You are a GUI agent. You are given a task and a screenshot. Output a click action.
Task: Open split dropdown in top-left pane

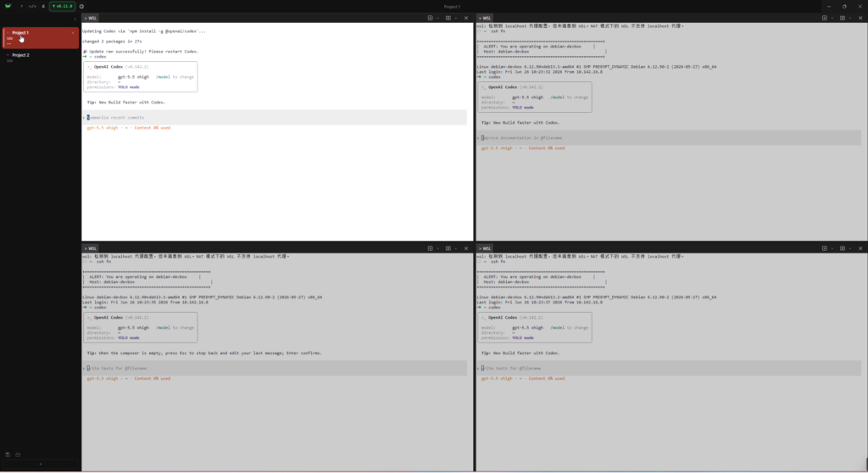coord(455,19)
